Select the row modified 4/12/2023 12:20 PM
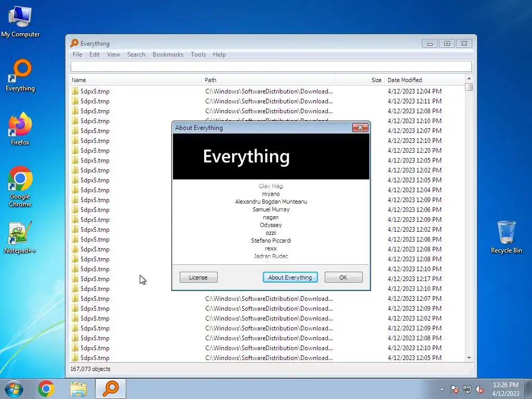This screenshot has width=532, height=399. [x=267, y=150]
